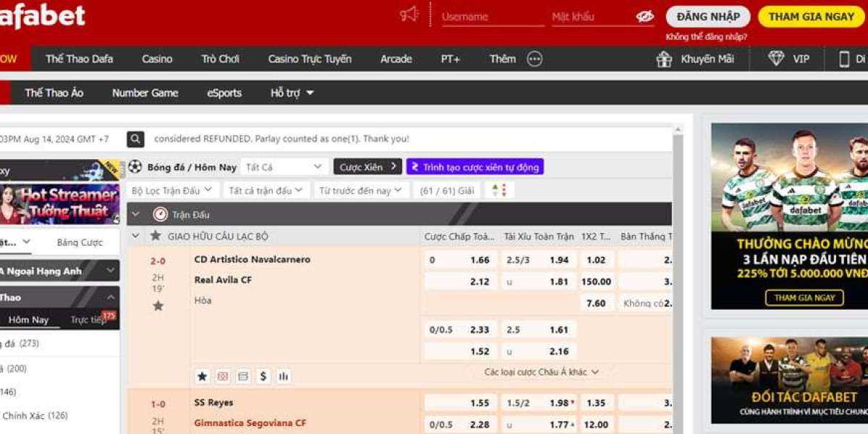Click the black star icon in match toolbar

pyautogui.click(x=203, y=376)
